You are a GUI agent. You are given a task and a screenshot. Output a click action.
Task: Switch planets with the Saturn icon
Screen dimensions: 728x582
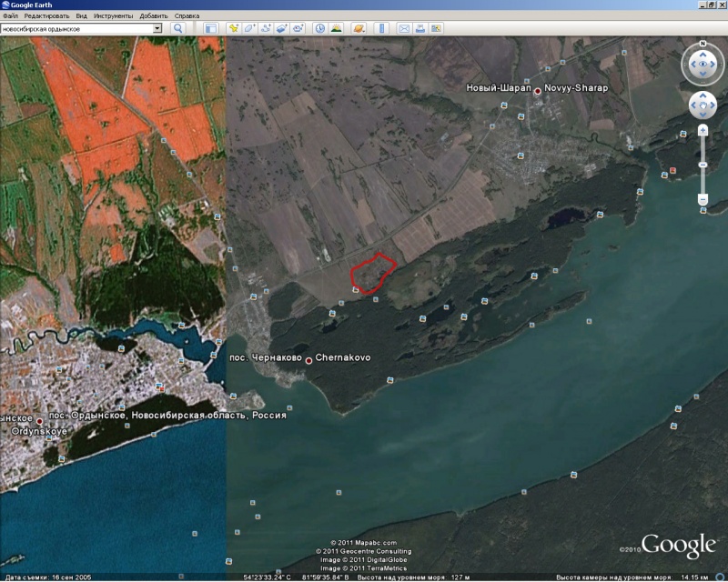tap(359, 28)
